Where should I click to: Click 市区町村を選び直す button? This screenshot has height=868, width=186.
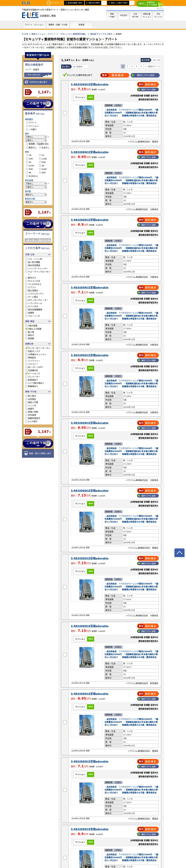38,82
